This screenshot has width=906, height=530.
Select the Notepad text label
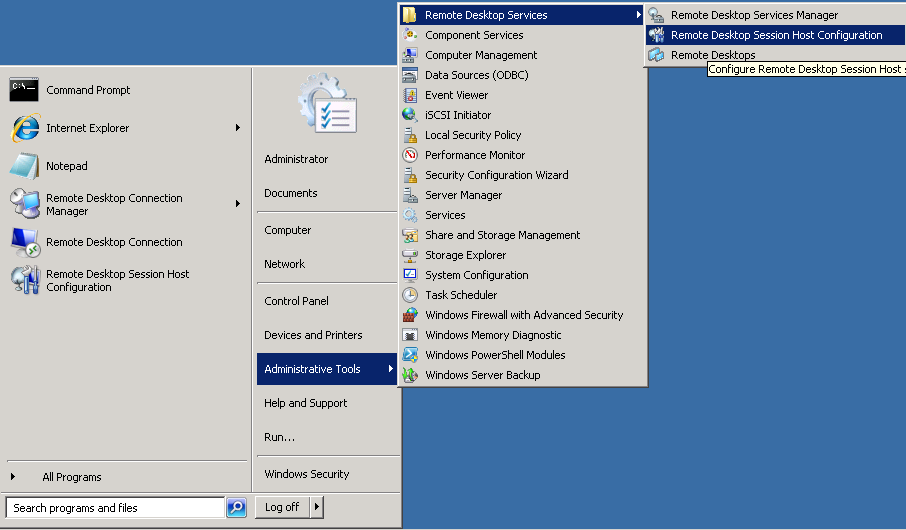click(x=67, y=166)
